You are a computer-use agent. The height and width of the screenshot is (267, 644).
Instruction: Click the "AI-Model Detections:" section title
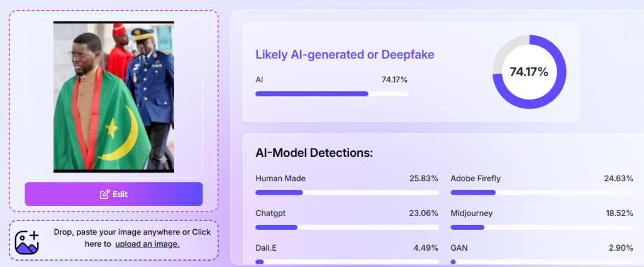pos(314,153)
